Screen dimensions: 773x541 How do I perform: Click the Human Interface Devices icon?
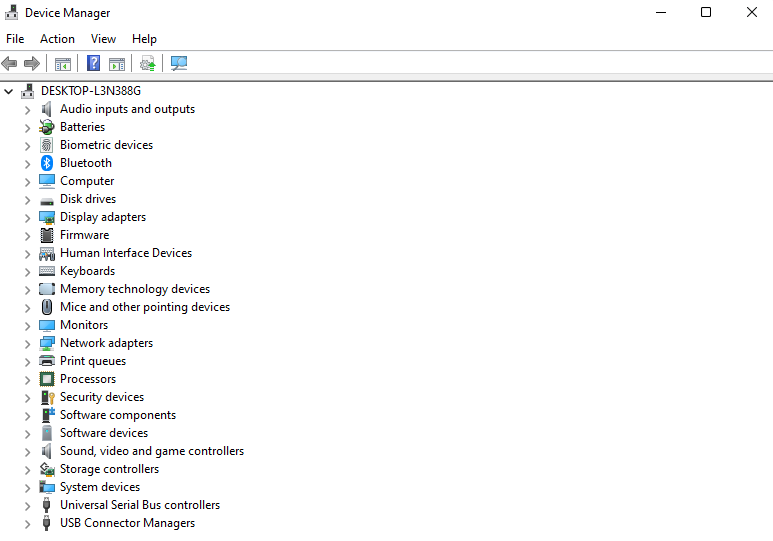pyautogui.click(x=47, y=253)
